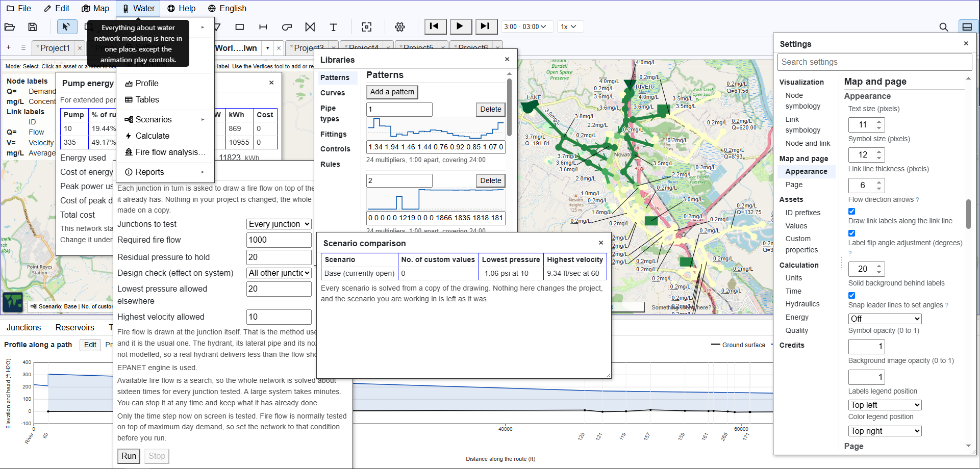Click the Symbol opacity input field
980x469 pixels.
[x=866, y=347]
